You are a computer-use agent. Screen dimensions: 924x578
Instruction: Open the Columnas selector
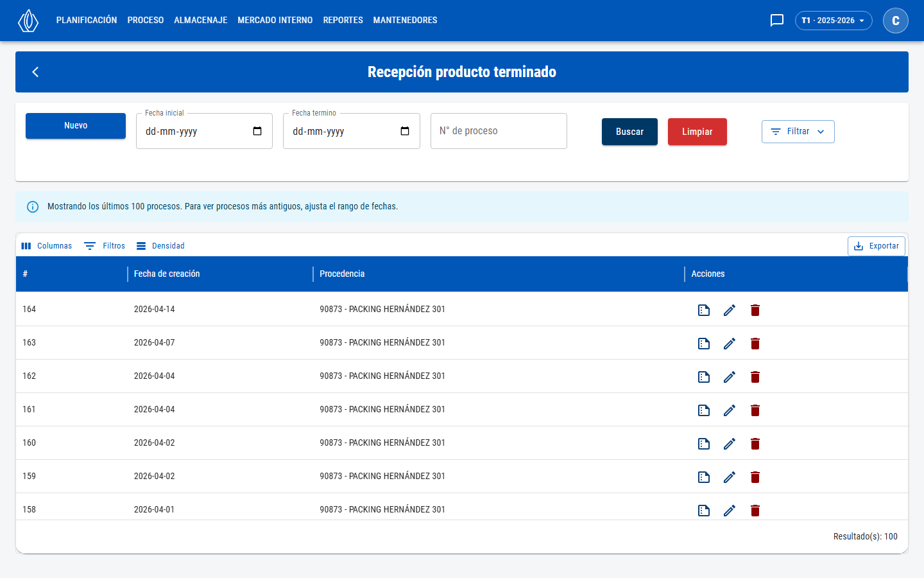tap(46, 246)
